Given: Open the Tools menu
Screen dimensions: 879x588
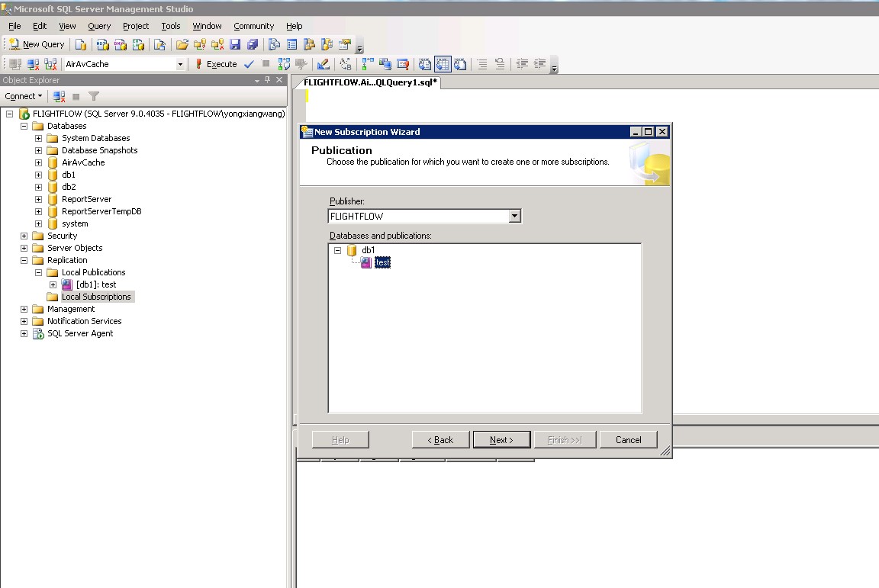Looking at the screenshot, I should pyautogui.click(x=170, y=26).
